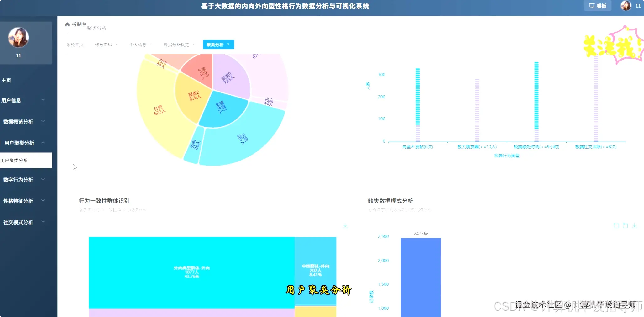644x317 pixels.
Task: Click the 聚类分析 breadcrumb text
Action: [x=97, y=28]
